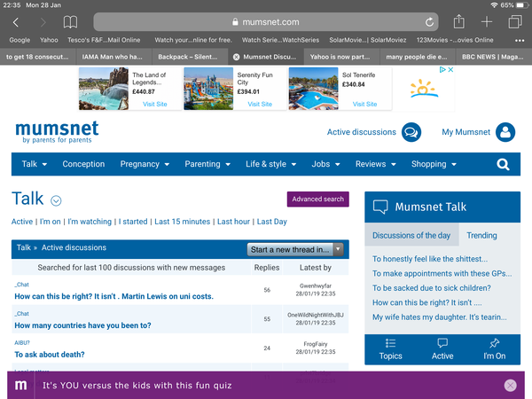Click the Mumsnet m logo in banner
The height and width of the screenshot is (399, 532).
point(20,385)
